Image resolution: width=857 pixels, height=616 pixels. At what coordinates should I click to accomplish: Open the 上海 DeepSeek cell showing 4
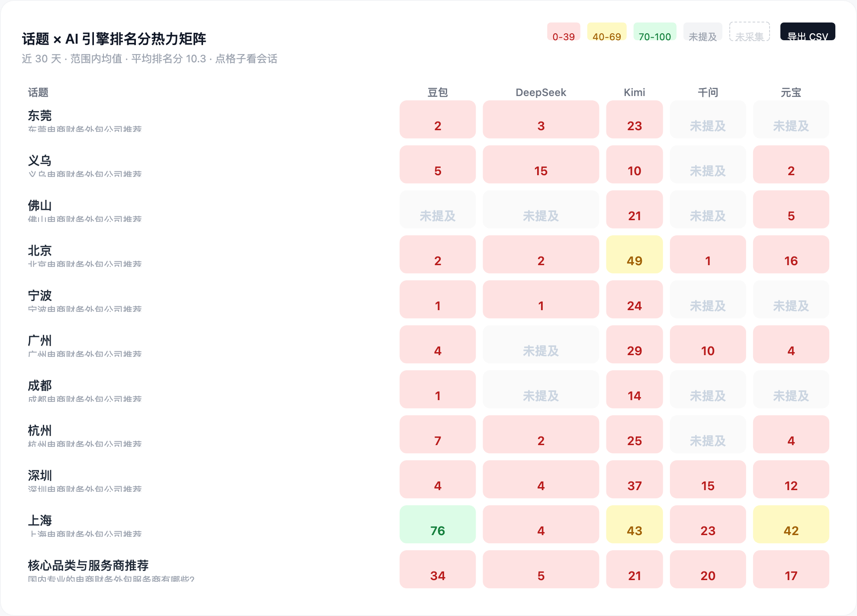pos(541,524)
